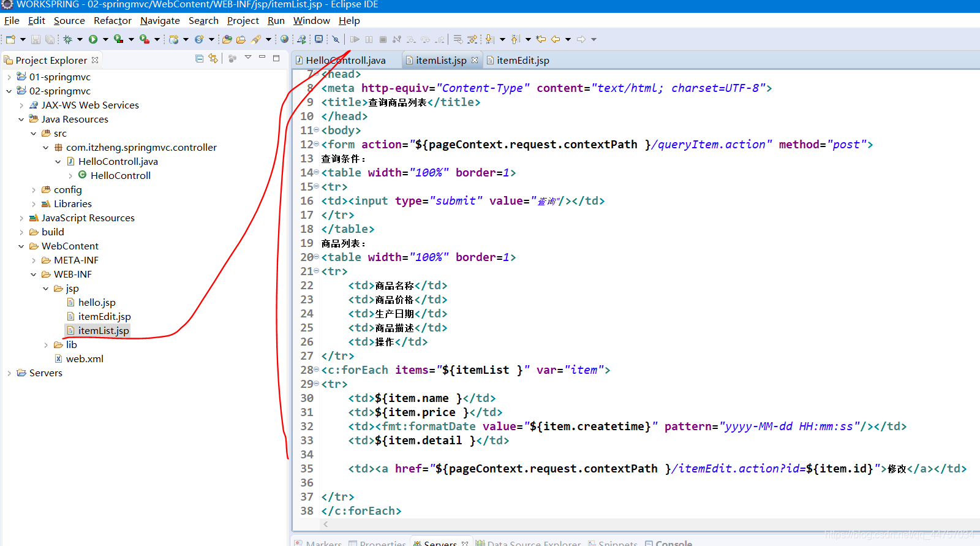Open dropdown next to Run button
This screenshot has height=546, width=980.
[x=105, y=39]
